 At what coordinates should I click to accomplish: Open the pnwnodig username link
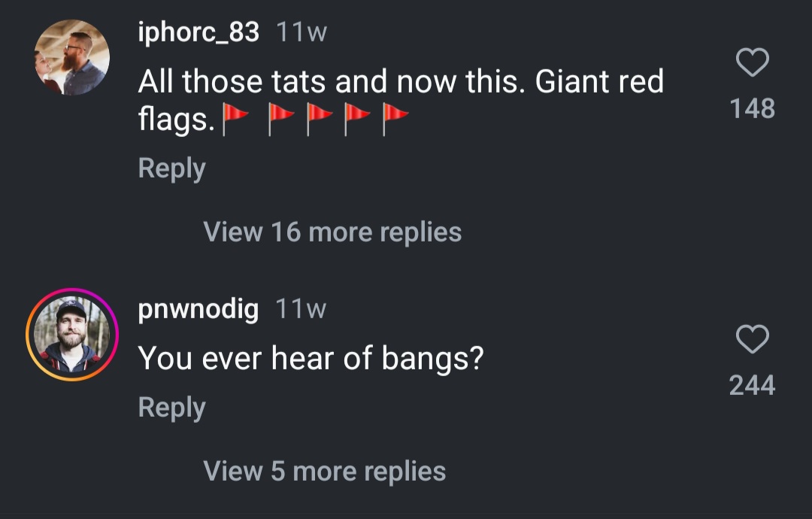point(198,309)
